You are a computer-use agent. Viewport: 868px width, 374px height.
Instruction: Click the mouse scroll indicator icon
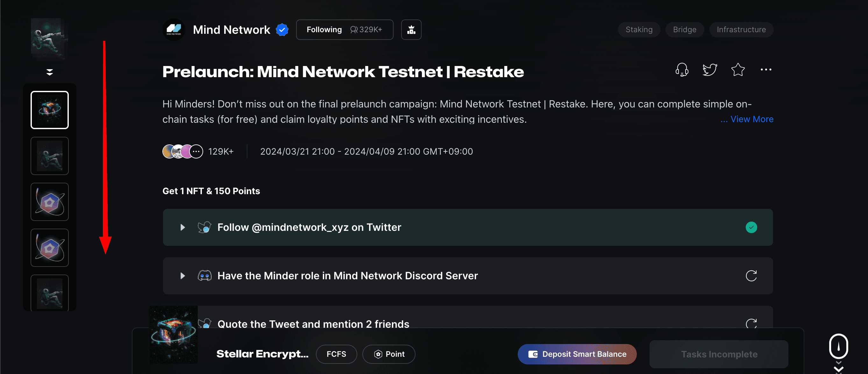pyautogui.click(x=838, y=346)
